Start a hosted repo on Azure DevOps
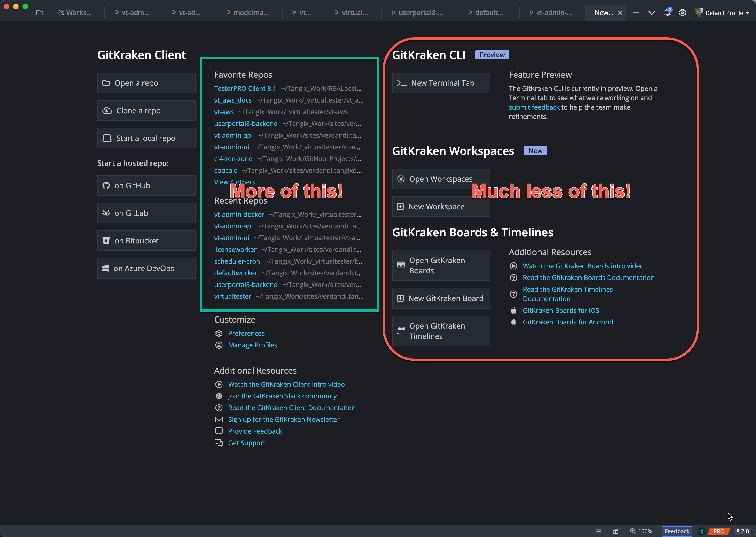Viewport: 756px width, 537px height. coord(146,268)
